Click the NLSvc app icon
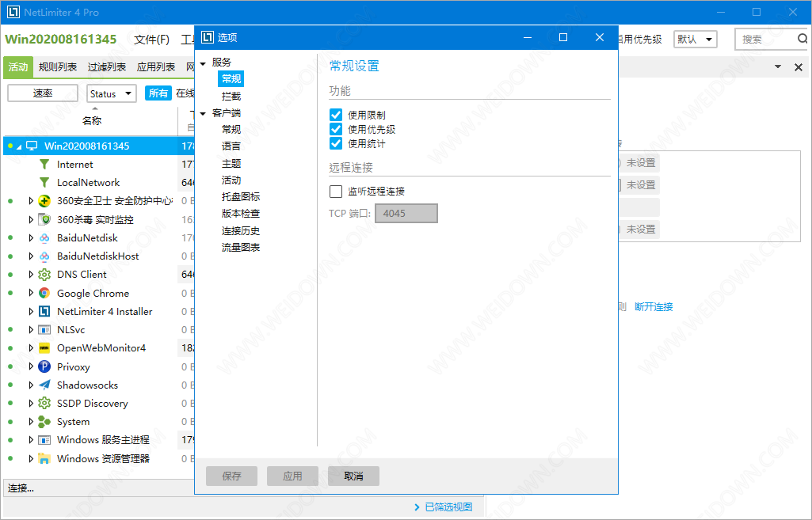The height and width of the screenshot is (520, 812). click(x=44, y=329)
